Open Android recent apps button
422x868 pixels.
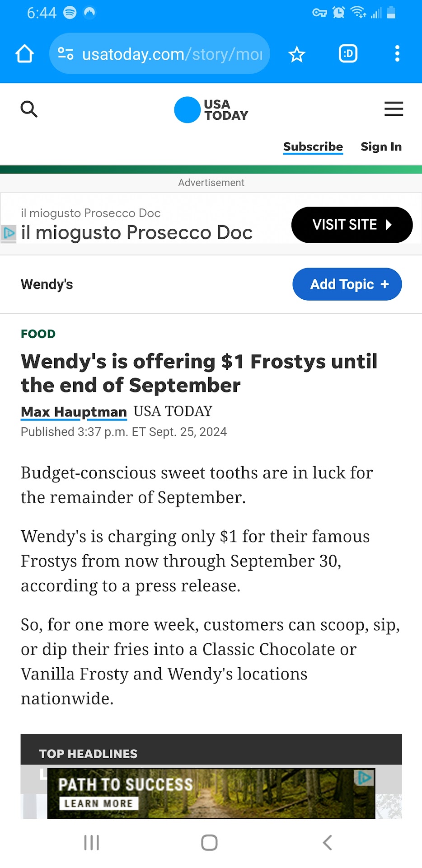point(92,843)
